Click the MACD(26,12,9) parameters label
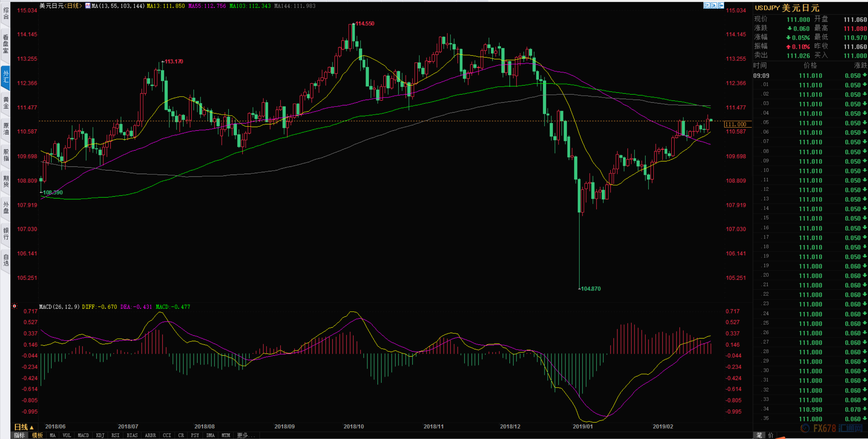The image size is (868, 439). pos(59,307)
